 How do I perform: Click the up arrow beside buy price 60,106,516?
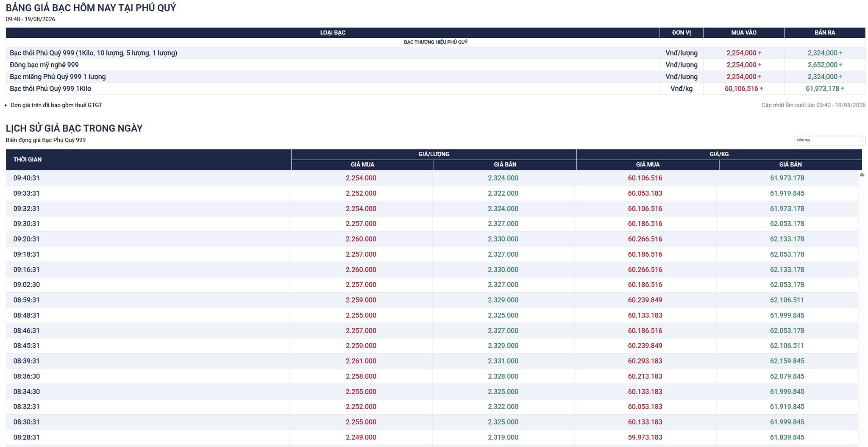[762, 89]
